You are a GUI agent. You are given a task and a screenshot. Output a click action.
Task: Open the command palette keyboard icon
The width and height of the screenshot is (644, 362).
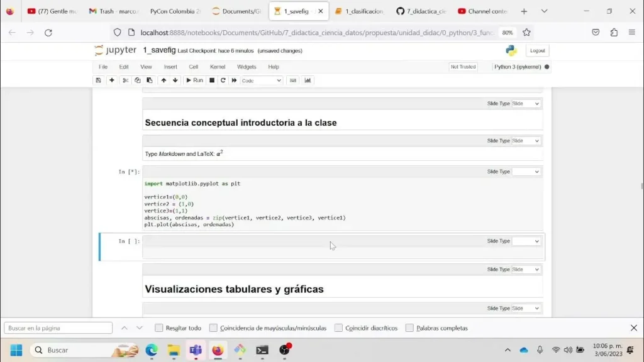[x=292, y=80]
